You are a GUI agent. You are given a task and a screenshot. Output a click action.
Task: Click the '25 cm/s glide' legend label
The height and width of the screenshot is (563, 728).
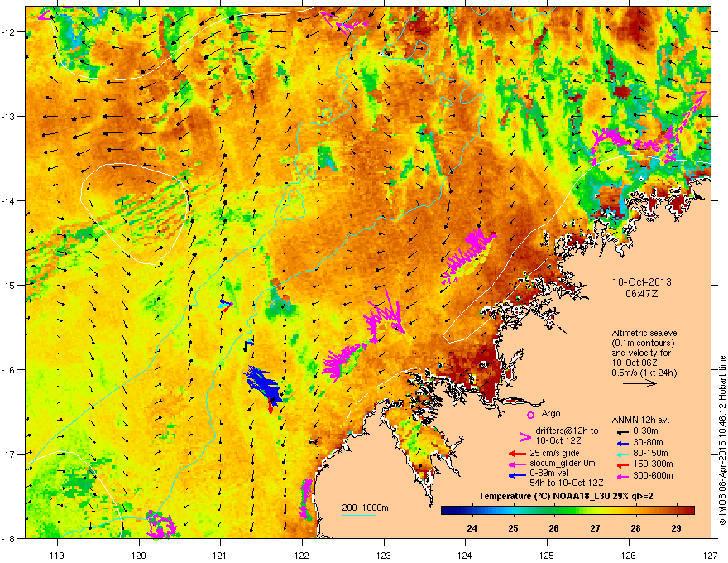555,454
